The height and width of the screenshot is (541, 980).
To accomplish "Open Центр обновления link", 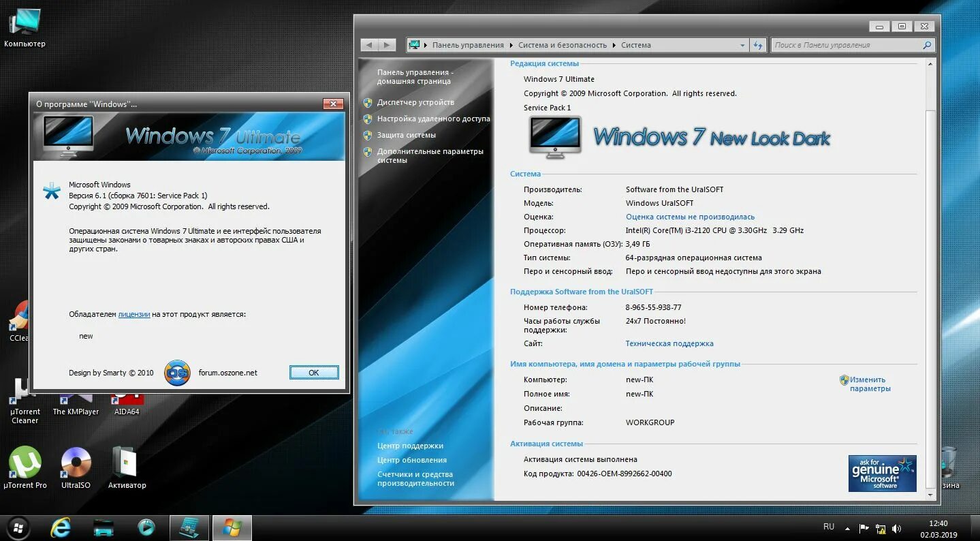I will click(x=412, y=460).
